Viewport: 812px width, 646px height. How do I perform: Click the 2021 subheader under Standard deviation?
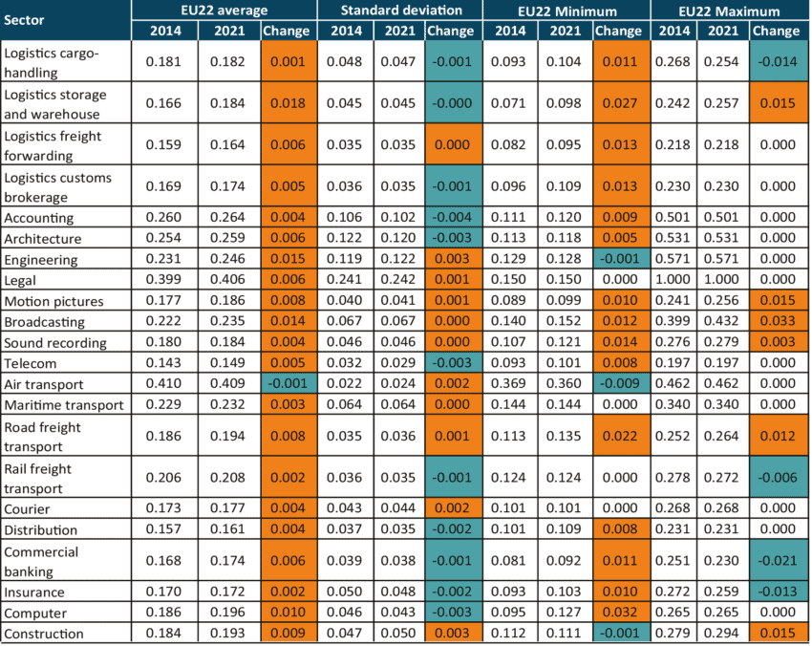point(398,31)
